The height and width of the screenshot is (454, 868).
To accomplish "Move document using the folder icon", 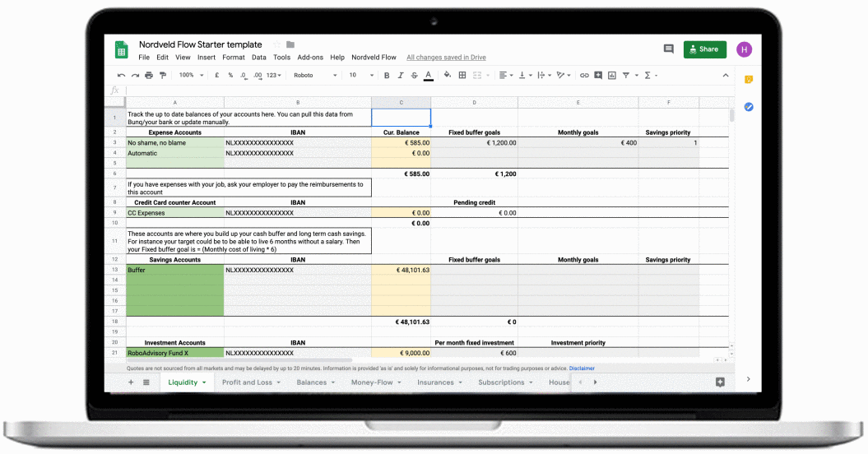I will click(x=290, y=44).
